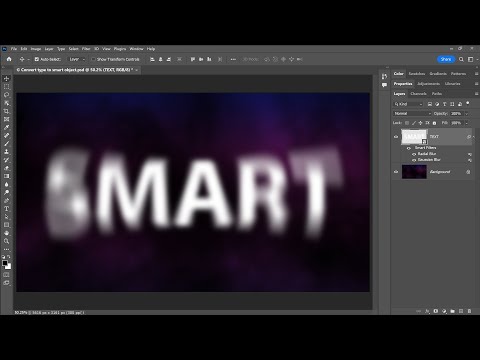Image resolution: width=480 pixels, height=360 pixels.
Task: Hide the Background layer eye icon
Action: (396, 172)
